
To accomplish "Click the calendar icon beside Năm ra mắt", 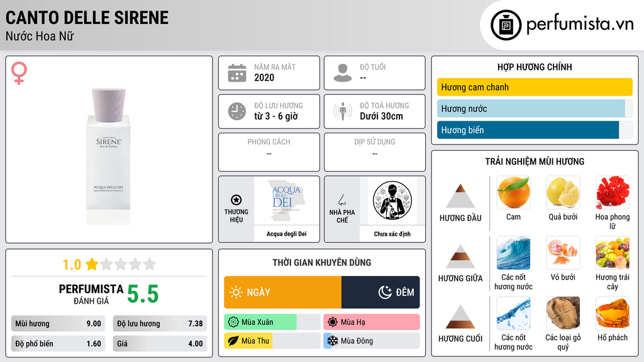I will (x=237, y=73).
